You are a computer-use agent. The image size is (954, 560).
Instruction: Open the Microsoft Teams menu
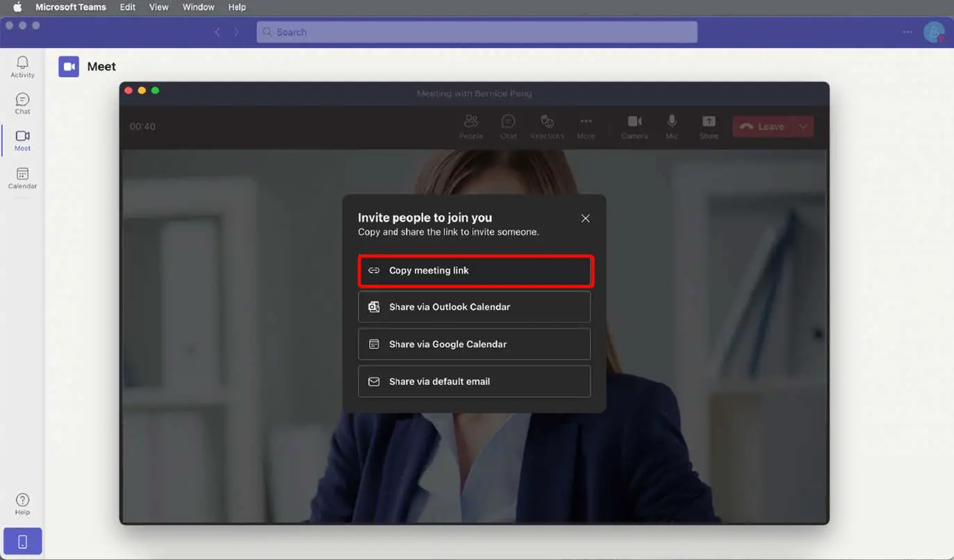(x=71, y=7)
